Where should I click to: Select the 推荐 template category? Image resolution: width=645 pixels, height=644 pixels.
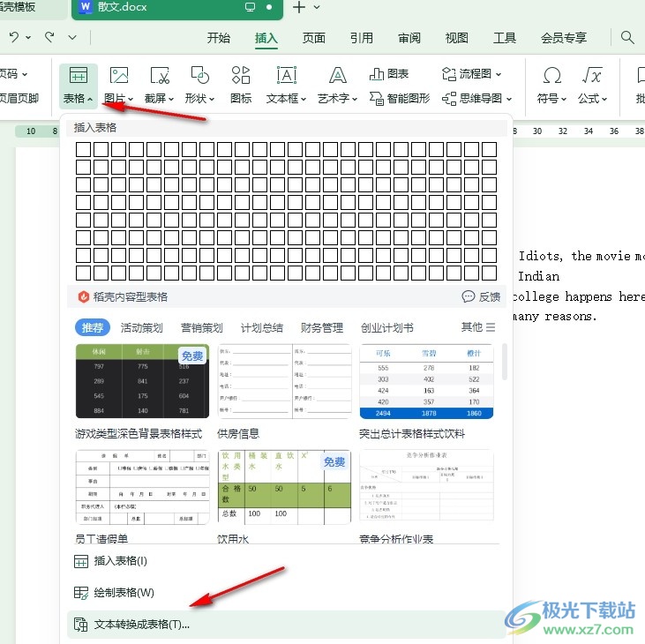93,328
